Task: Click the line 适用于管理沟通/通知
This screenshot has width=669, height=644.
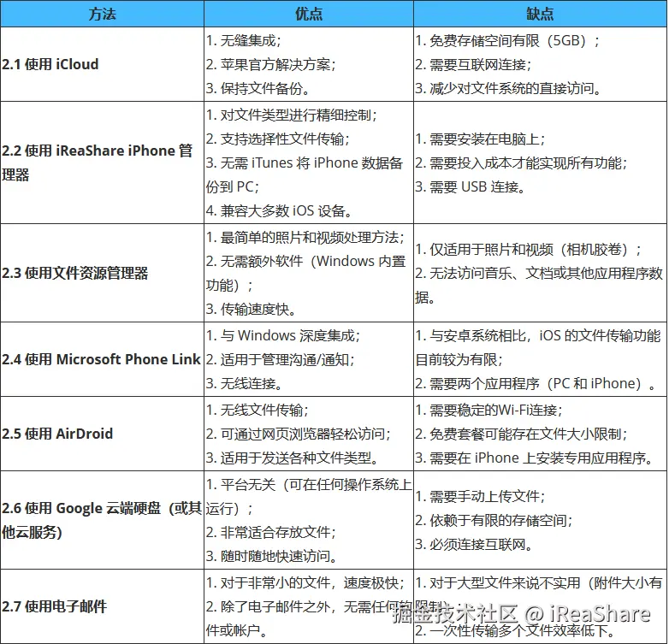Action: coord(280,359)
